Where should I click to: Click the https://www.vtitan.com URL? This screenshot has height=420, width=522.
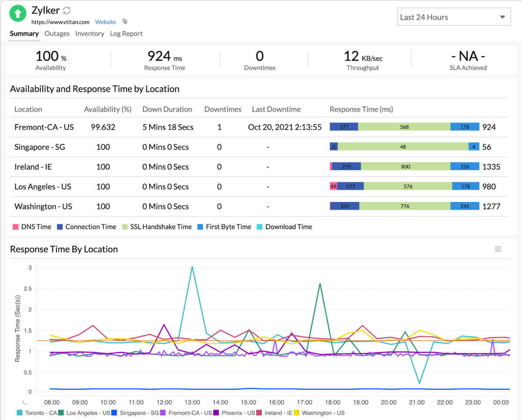[61, 22]
